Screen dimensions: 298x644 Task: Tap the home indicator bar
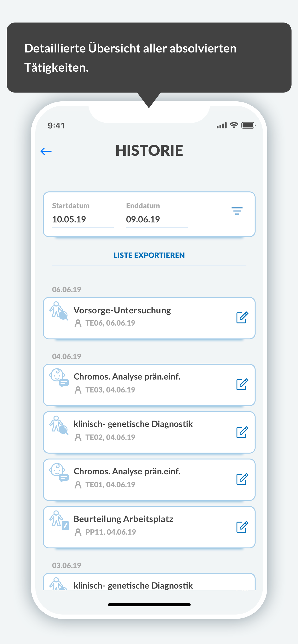149,604
